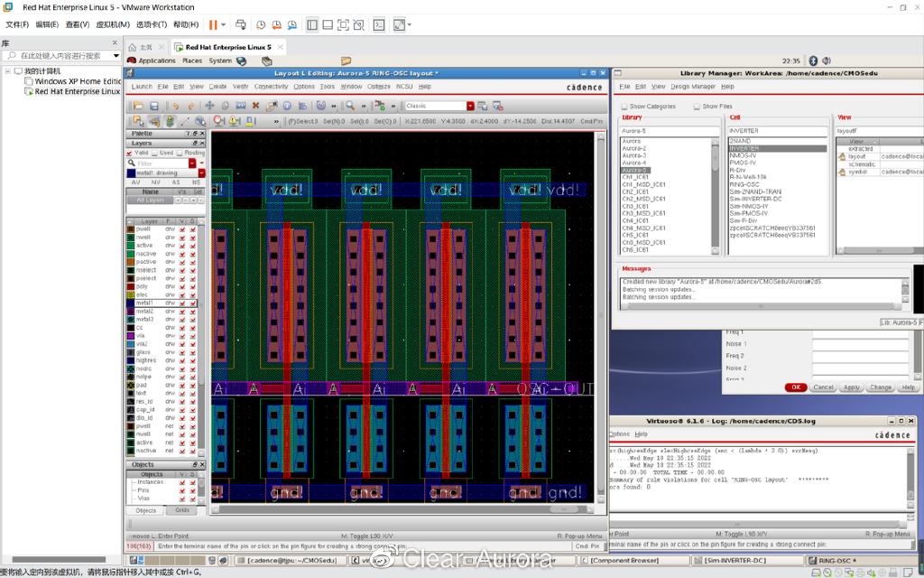The height and width of the screenshot is (578, 924).
Task: Select RING-OSC in the Library Manager Cell list
Action: 744,184
